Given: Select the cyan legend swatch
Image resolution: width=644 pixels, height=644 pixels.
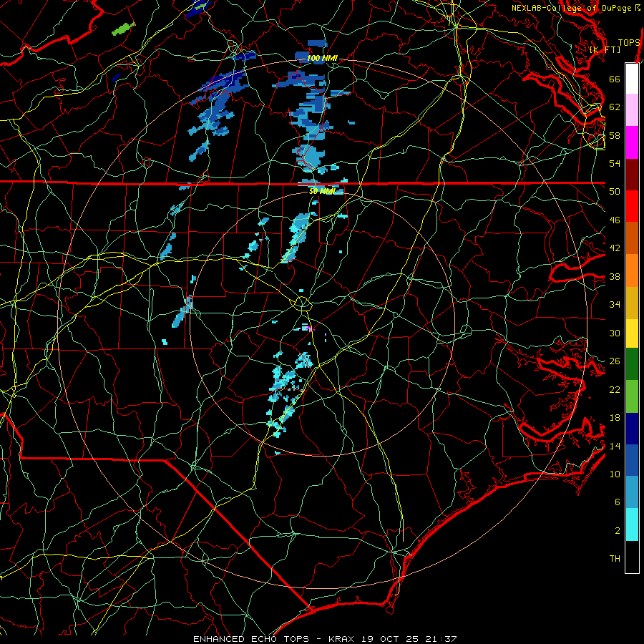Looking at the screenshot, I should [x=632, y=525].
